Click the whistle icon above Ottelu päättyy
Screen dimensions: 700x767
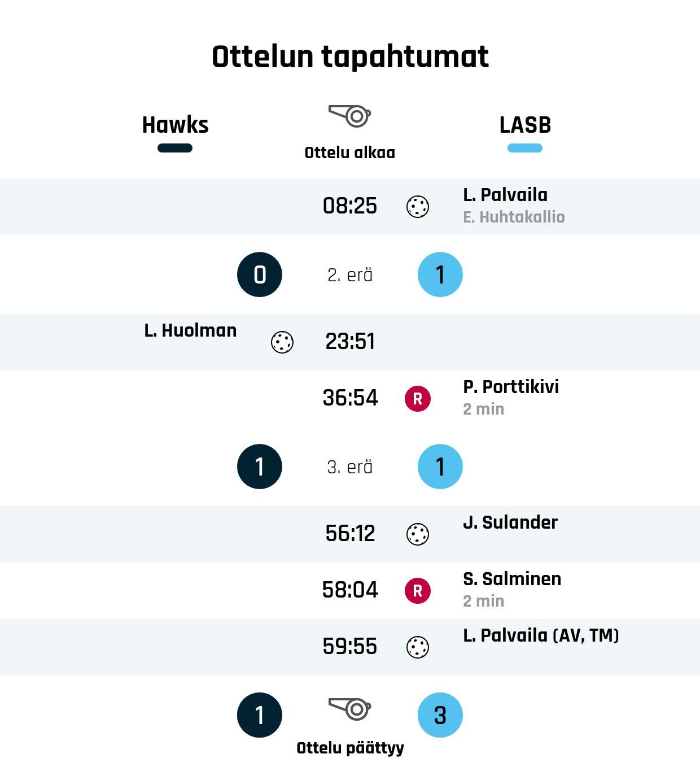349,709
